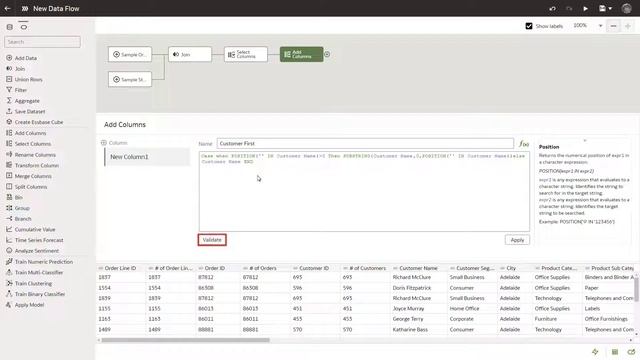The image size is (640, 360).
Task: Zoom in with the plus button
Action: (x=628, y=26)
